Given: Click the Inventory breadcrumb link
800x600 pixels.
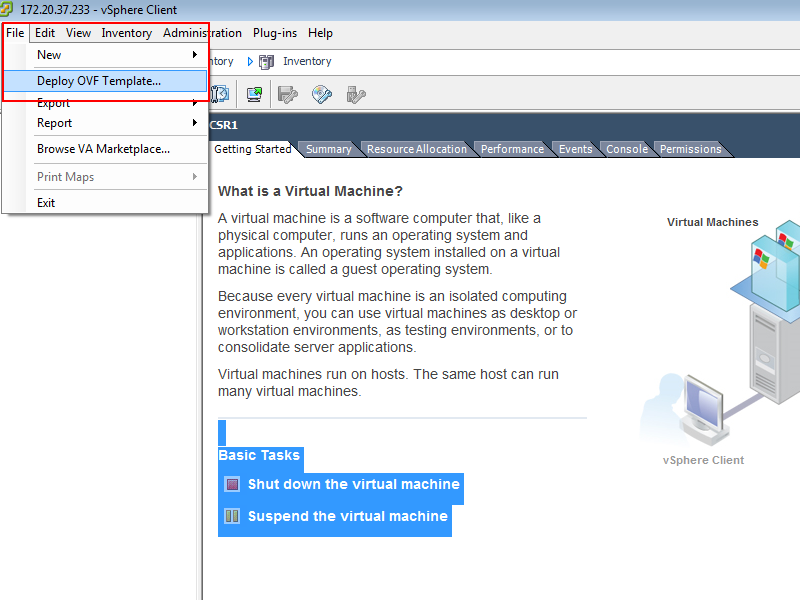Looking at the screenshot, I should [307, 61].
